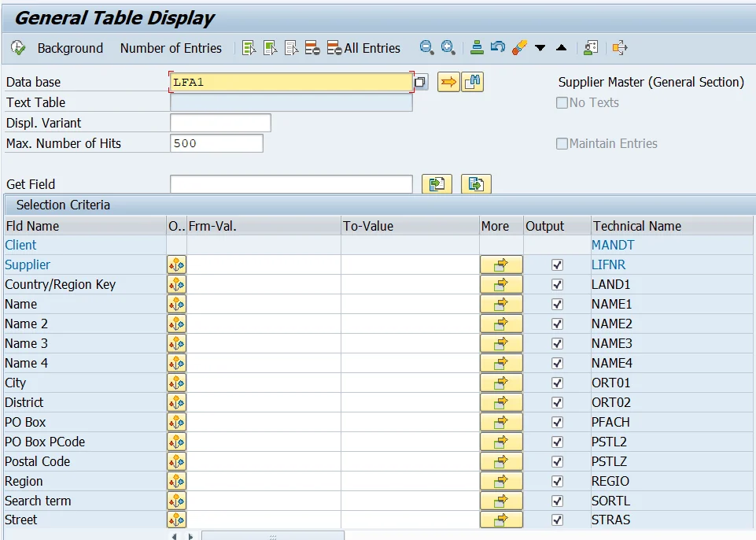Click More arrow button for Name 4 row
This screenshot has height=540, width=756.
click(501, 364)
